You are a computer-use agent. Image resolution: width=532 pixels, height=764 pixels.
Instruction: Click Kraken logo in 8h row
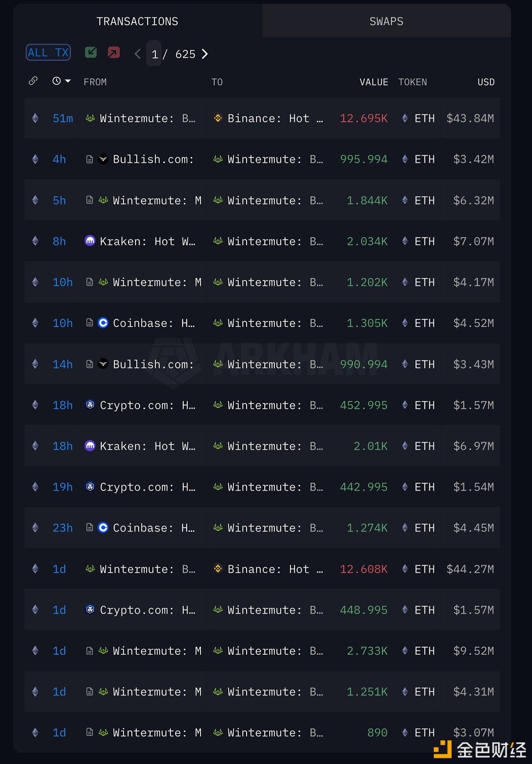90,240
